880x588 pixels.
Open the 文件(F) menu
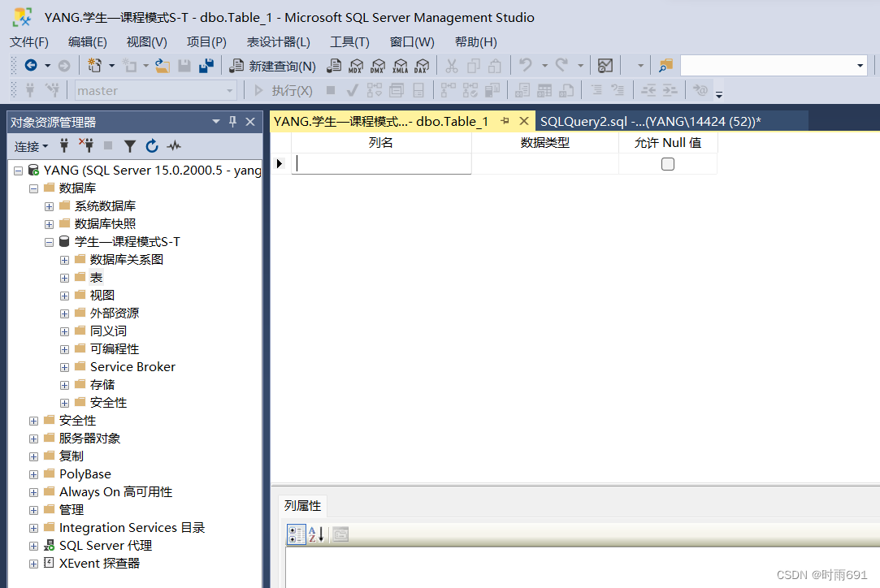pos(29,42)
